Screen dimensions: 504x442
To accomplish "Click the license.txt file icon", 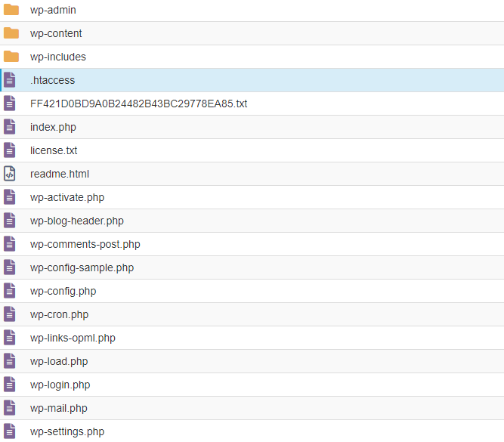I will (x=10, y=150).
